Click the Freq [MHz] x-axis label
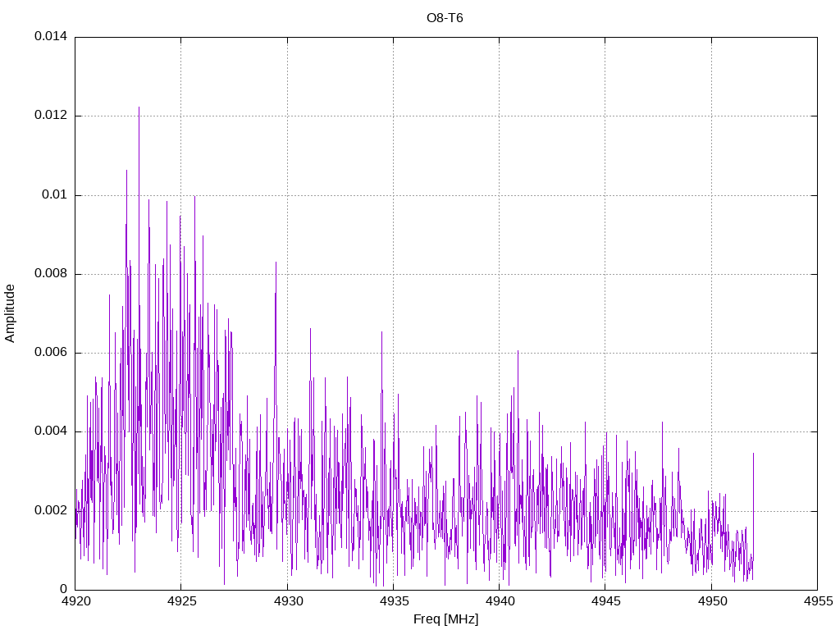840x630 pixels. (445, 619)
